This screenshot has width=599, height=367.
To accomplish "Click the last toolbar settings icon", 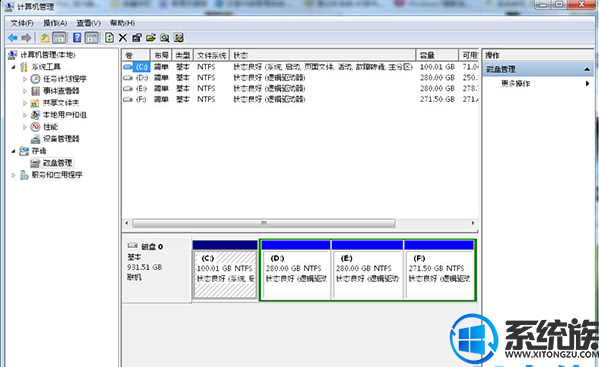I will (179, 38).
